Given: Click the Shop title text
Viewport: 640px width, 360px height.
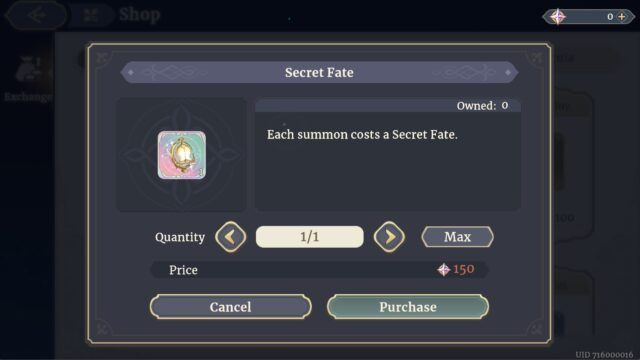Looking at the screenshot, I should [140, 15].
